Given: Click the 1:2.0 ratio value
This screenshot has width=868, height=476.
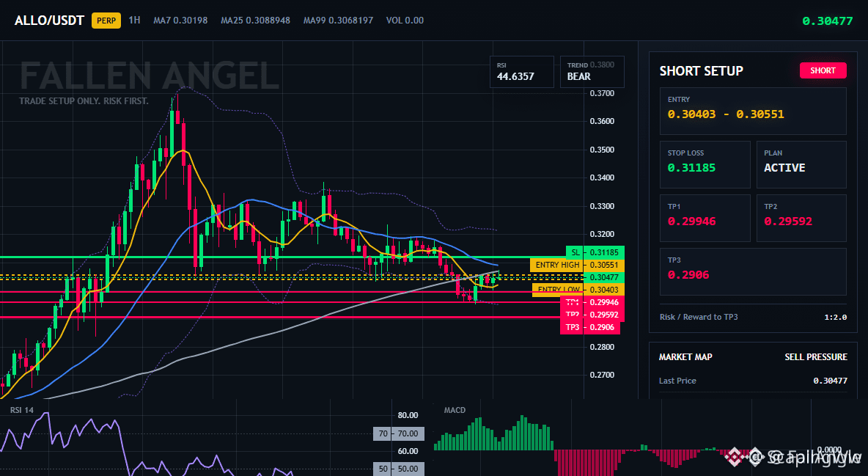Looking at the screenshot, I should [835, 317].
